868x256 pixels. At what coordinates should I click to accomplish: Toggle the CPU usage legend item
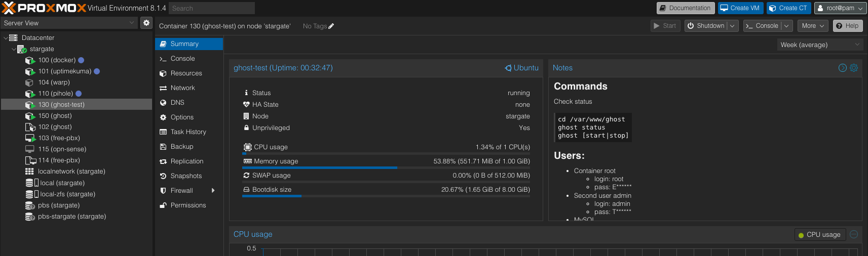[x=819, y=235]
